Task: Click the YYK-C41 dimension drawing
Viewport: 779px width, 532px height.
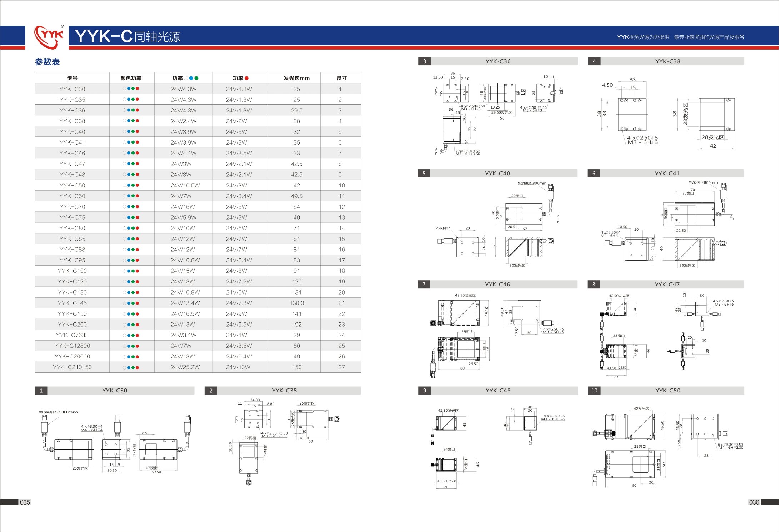Action: pyautogui.click(x=667, y=224)
